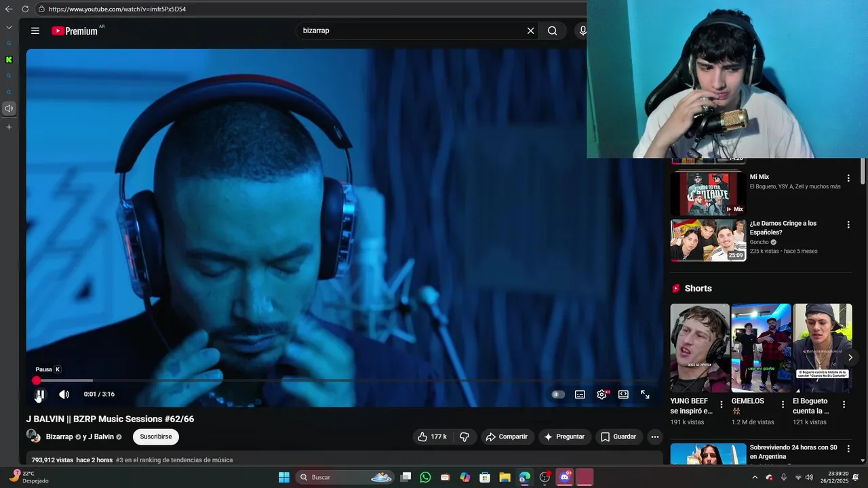Open the Bizarrap channel link
868x488 pixels.
[x=59, y=436]
